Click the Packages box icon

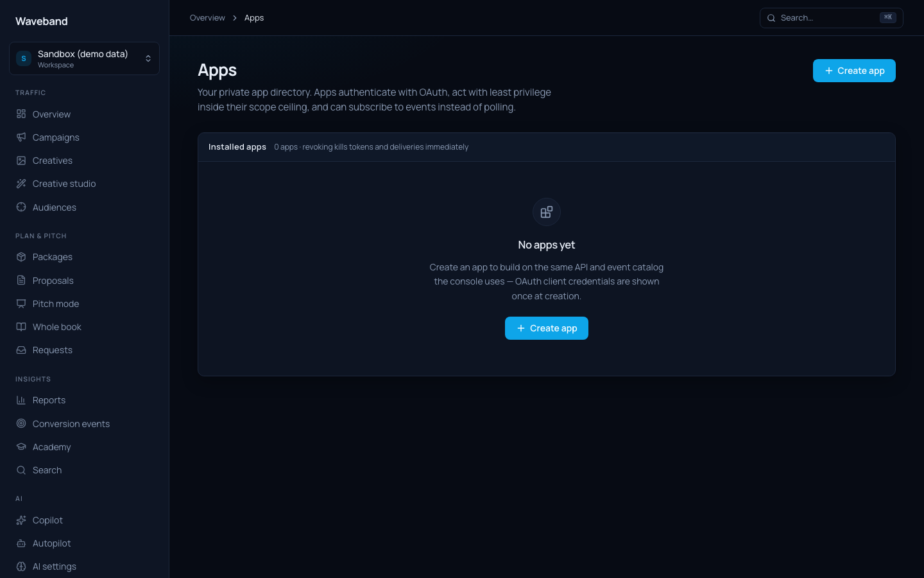tap(21, 257)
